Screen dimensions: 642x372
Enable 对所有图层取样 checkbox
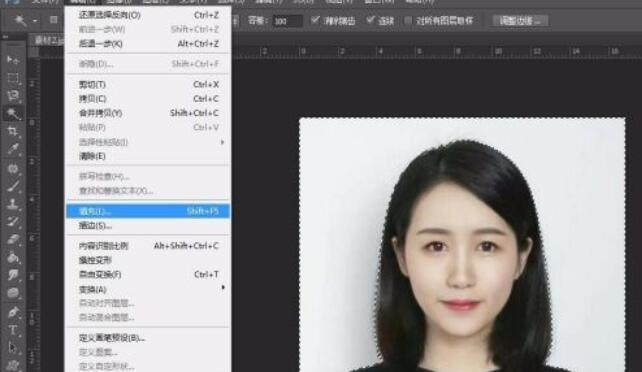click(408, 20)
